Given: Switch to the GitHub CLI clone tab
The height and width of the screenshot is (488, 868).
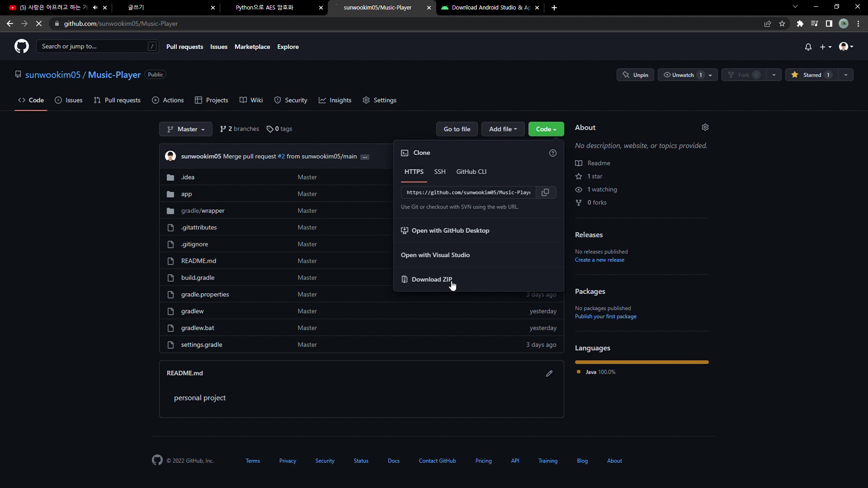Looking at the screenshot, I should pos(472,172).
